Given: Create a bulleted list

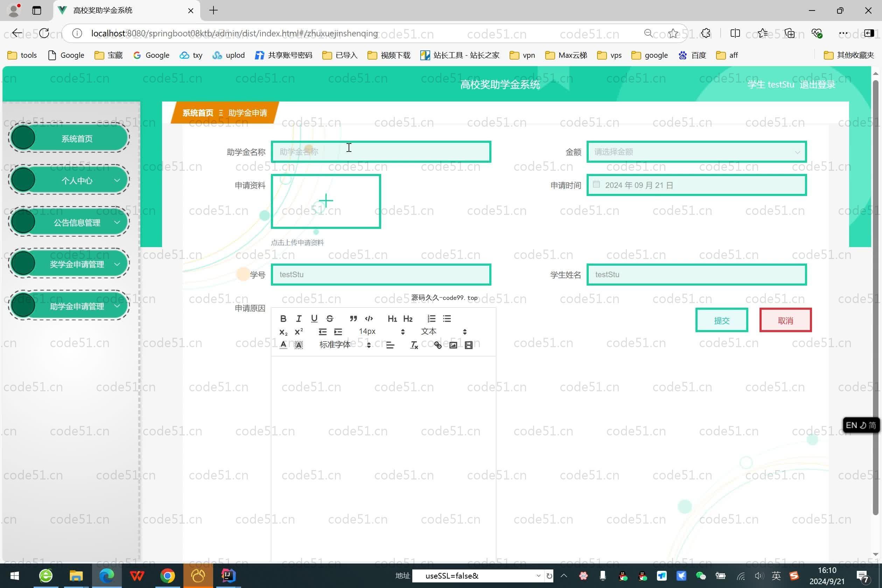Looking at the screenshot, I should click(x=447, y=319).
